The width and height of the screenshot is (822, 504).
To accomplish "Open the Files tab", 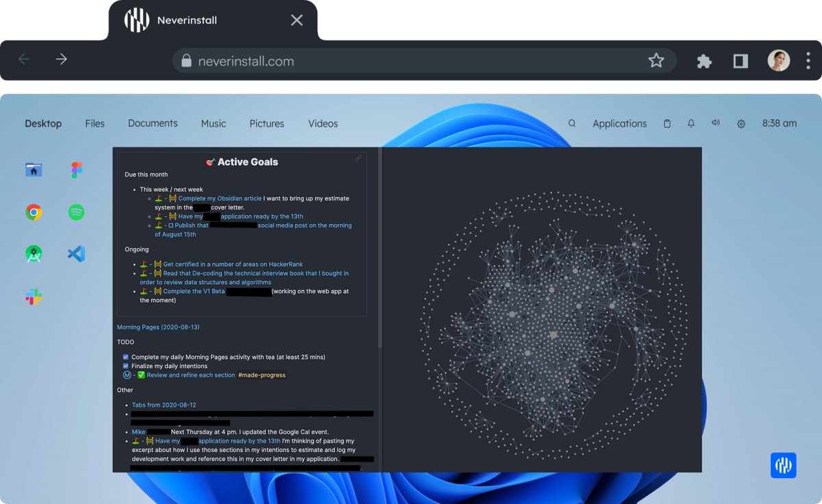I will coord(95,123).
